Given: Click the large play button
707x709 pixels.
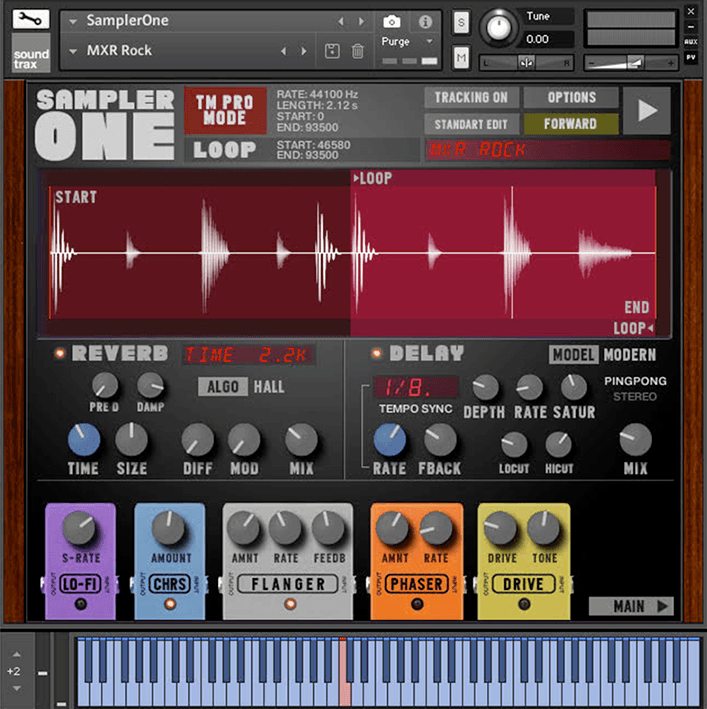Looking at the screenshot, I should tap(647, 110).
